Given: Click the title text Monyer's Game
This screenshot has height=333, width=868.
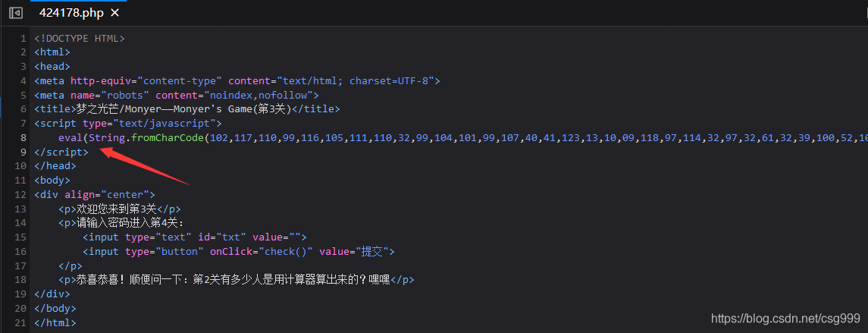Looking at the screenshot, I should pyautogui.click(x=212, y=109).
